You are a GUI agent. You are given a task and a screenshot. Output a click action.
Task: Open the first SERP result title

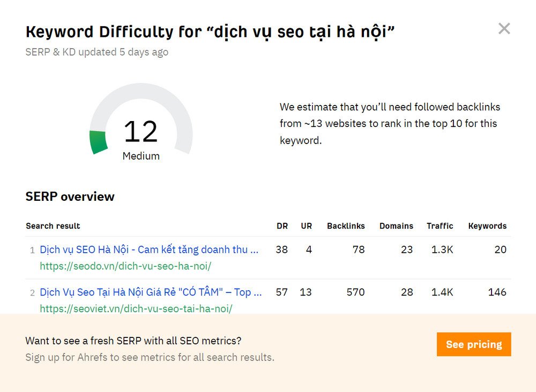click(x=148, y=250)
